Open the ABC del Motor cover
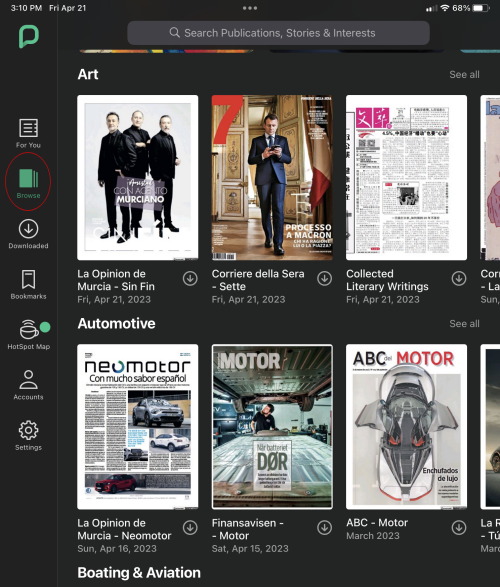This screenshot has width=500, height=587. click(406, 427)
